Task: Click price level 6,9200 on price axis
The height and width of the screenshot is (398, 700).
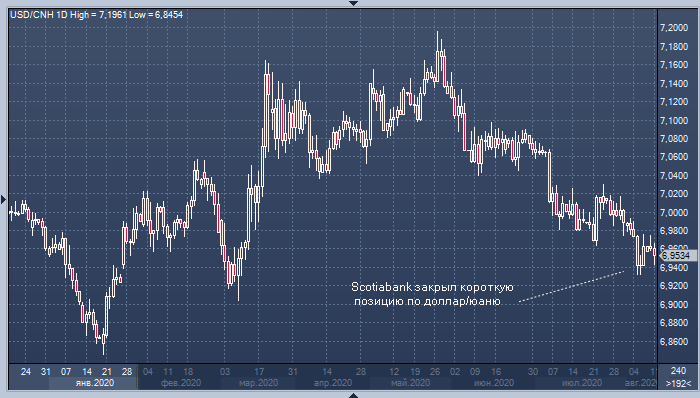Action: pyautogui.click(x=674, y=286)
